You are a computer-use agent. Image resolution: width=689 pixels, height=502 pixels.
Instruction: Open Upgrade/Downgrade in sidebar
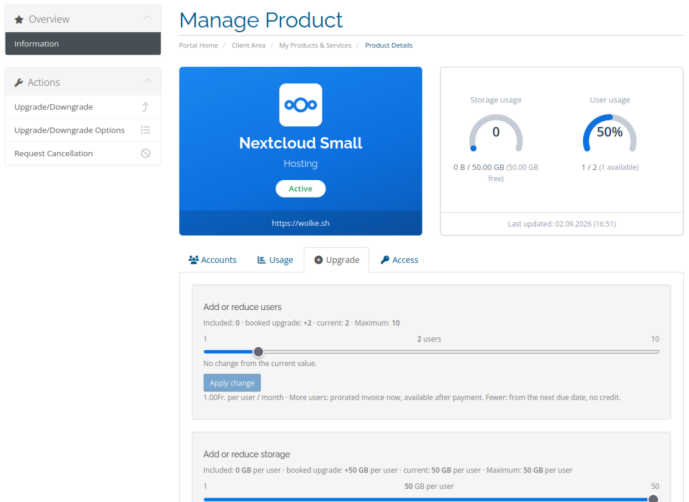click(x=83, y=107)
